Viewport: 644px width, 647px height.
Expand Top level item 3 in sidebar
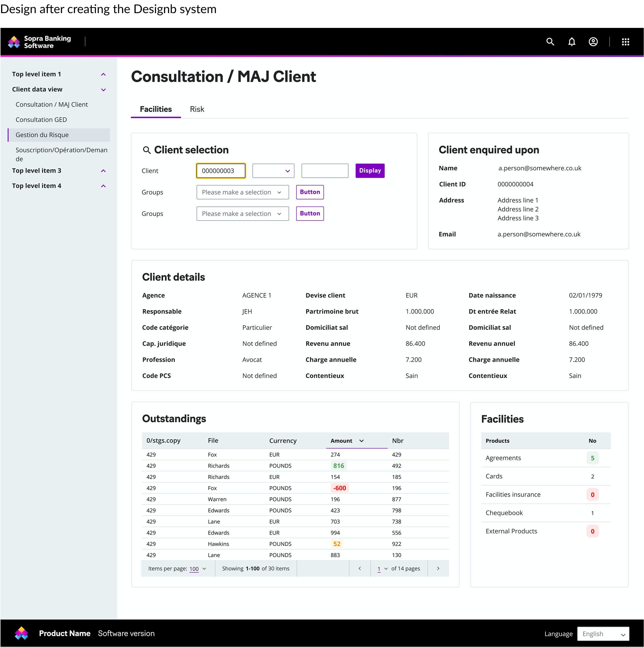point(103,171)
